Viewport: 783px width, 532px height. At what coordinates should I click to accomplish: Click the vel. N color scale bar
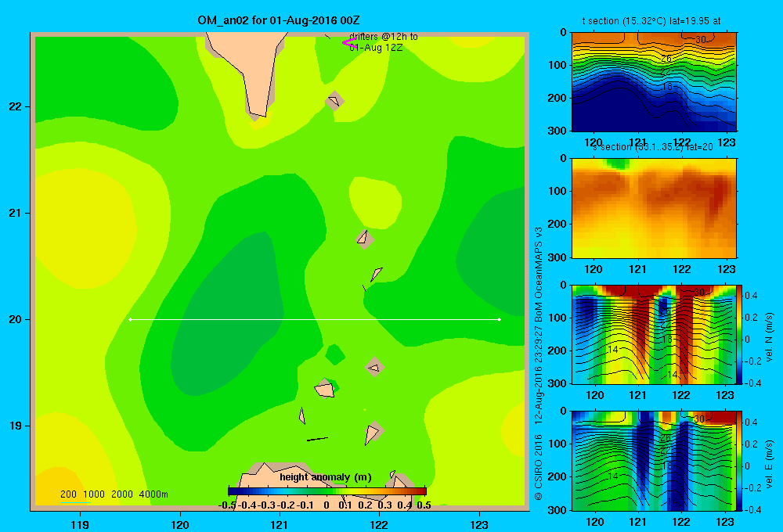point(740,334)
